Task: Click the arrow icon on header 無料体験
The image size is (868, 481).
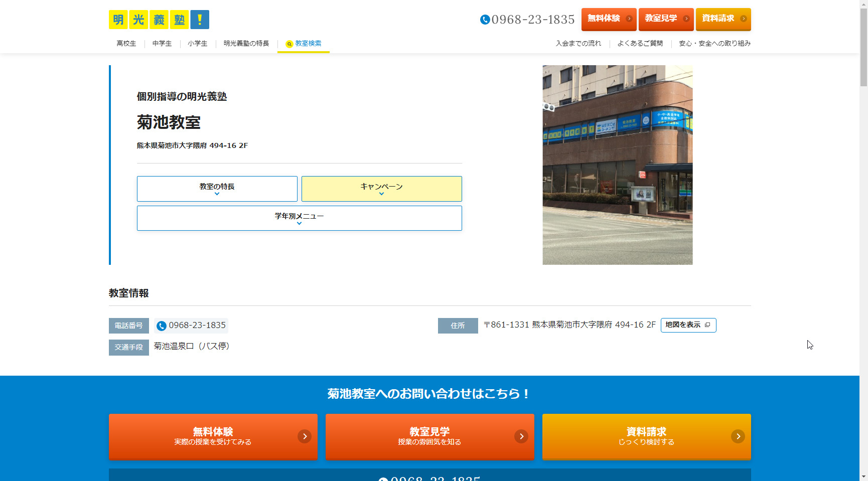Action: pos(629,19)
